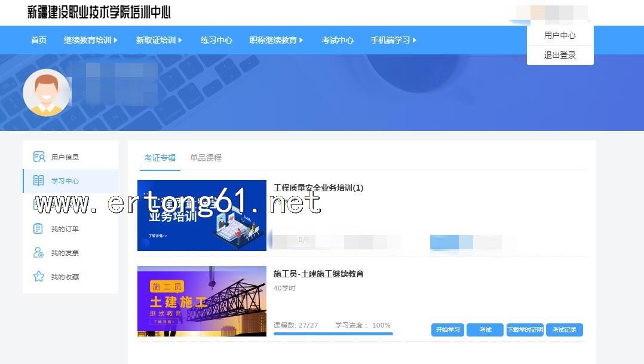Click the 我的订单 clipboard icon
644x364 pixels.
39,229
